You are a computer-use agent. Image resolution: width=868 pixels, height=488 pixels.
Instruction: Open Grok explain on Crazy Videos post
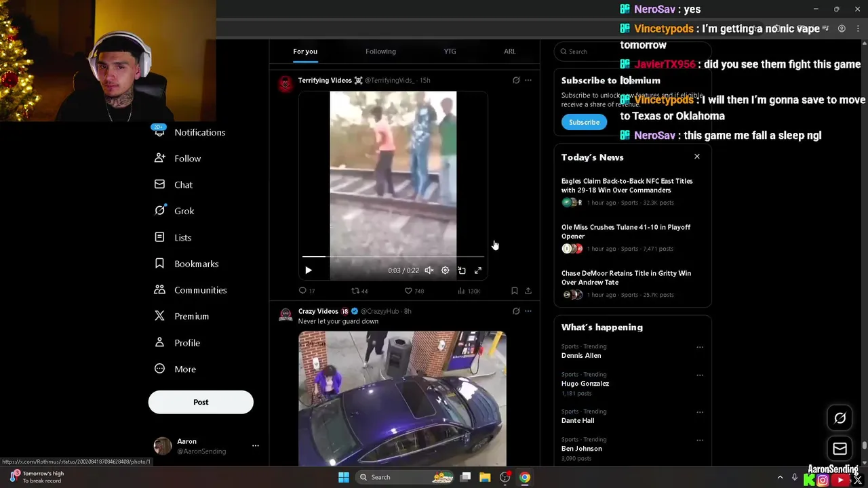[516, 311]
